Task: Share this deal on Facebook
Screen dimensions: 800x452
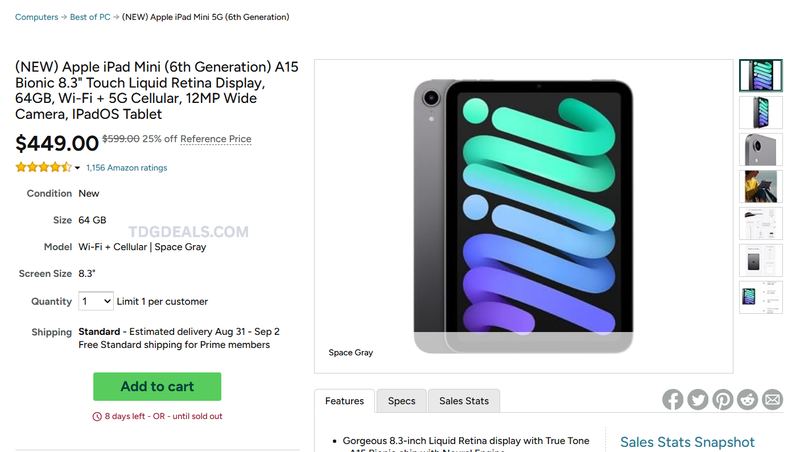Action: click(x=672, y=399)
